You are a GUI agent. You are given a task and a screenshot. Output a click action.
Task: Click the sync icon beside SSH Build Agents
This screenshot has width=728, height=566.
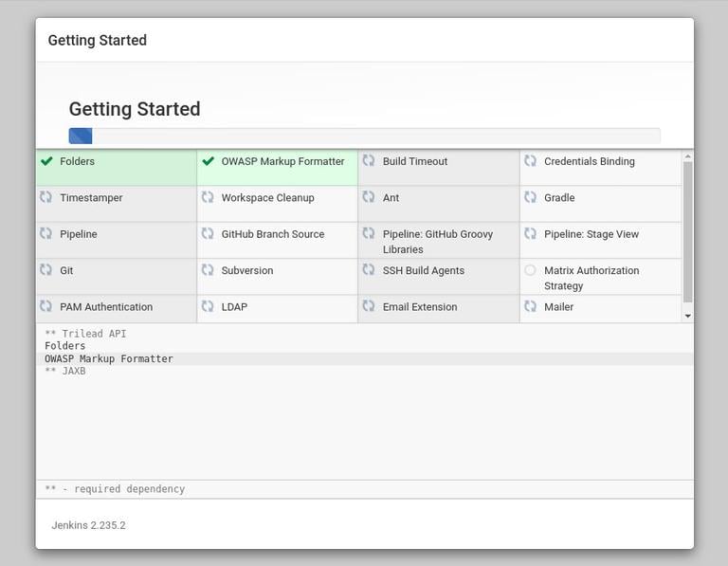pos(369,270)
